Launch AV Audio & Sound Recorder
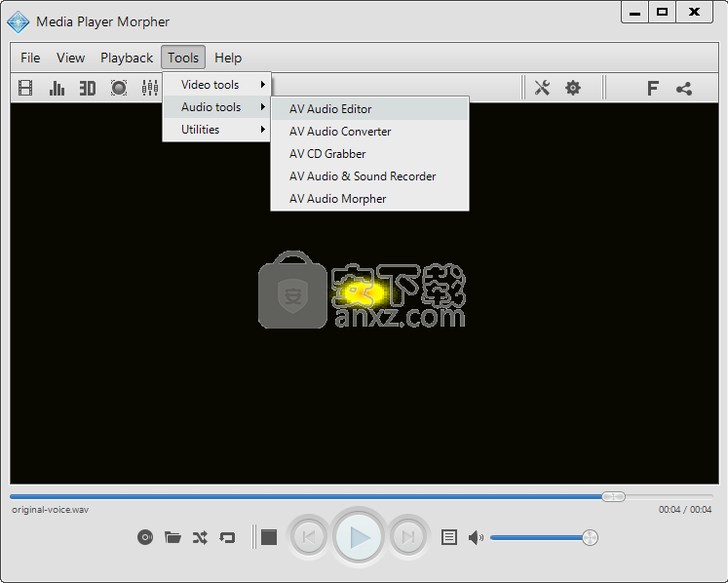728x583 pixels. pos(369,176)
